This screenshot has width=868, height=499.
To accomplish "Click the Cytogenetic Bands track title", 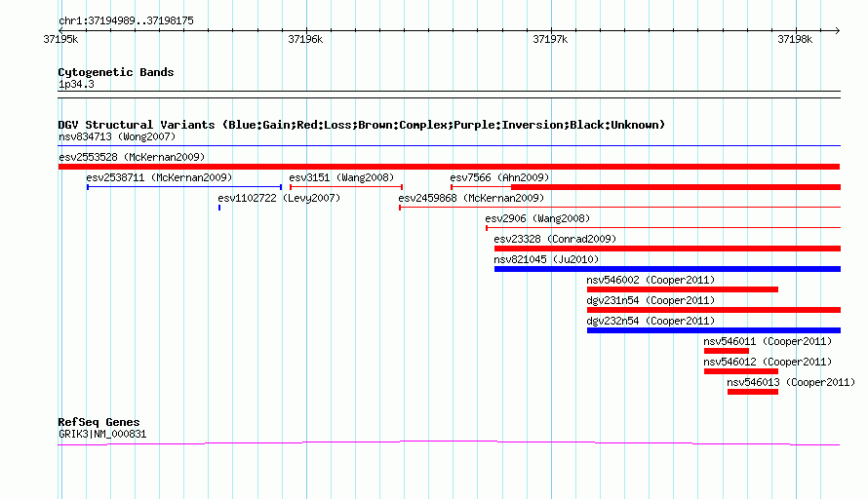I will coord(116,72).
